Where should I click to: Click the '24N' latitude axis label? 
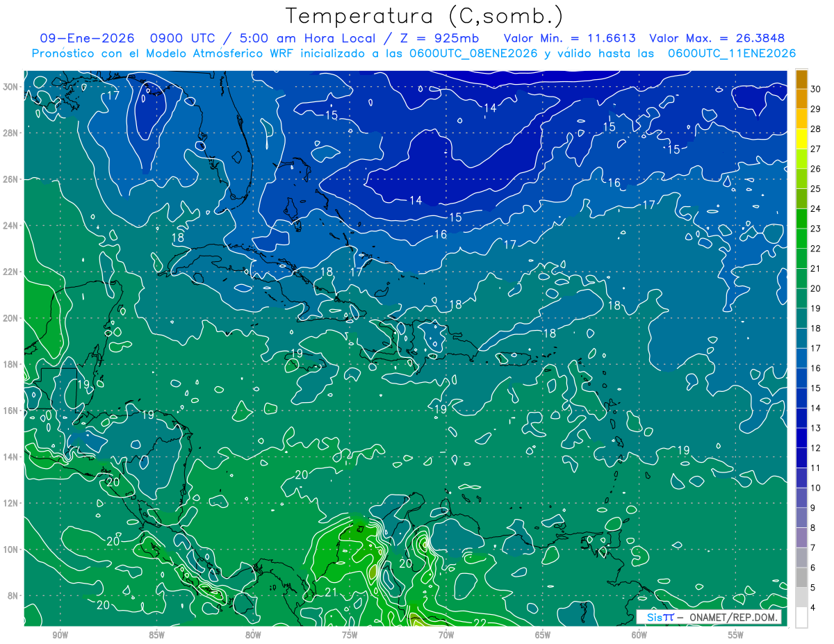tap(12, 226)
